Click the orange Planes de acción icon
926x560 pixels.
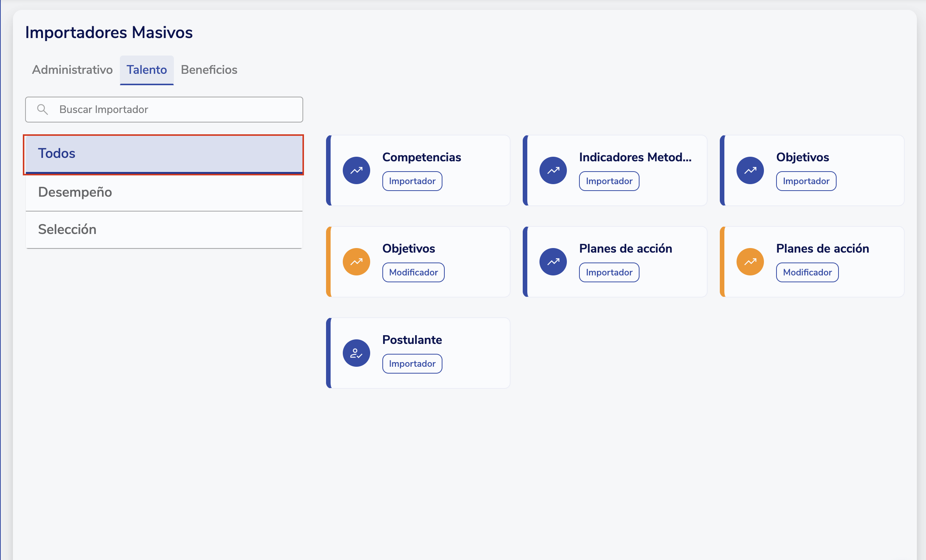point(750,262)
